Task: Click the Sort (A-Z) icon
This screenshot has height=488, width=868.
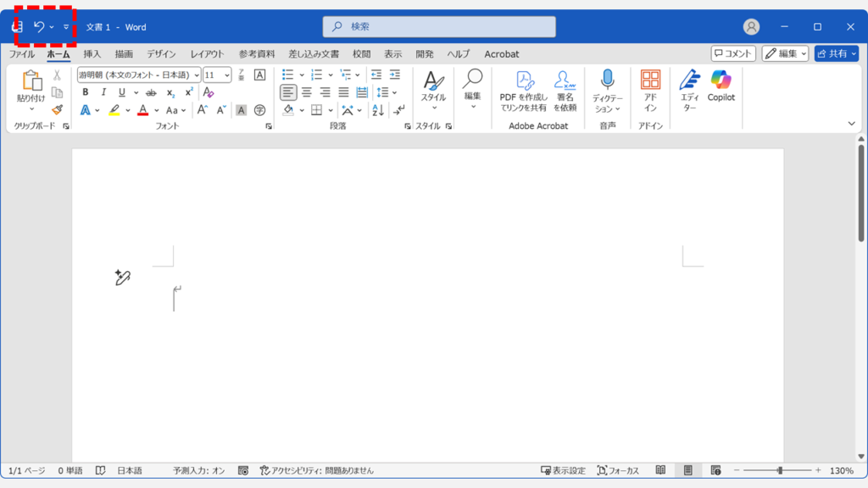Action: click(378, 110)
